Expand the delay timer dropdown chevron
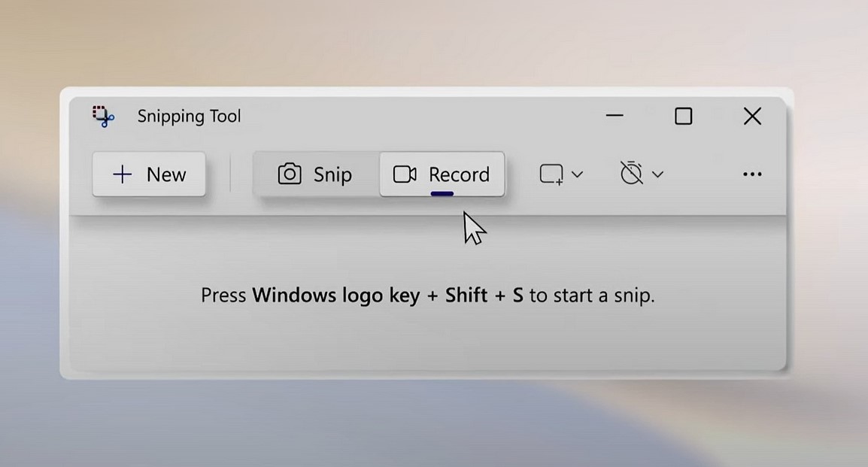 click(657, 174)
